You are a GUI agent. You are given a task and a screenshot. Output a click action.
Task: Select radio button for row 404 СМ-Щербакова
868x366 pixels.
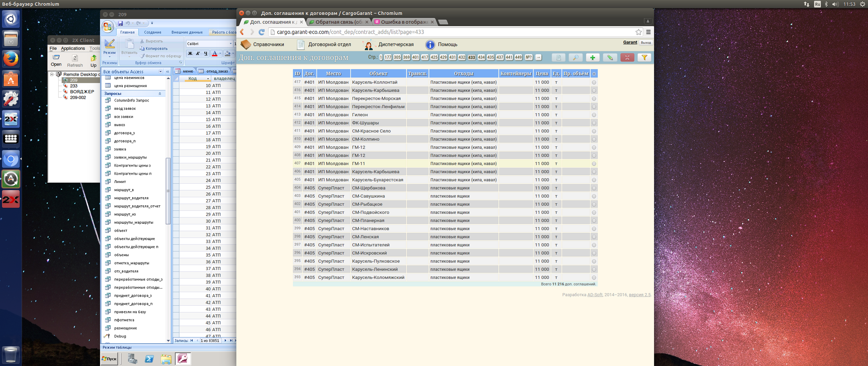[594, 188]
